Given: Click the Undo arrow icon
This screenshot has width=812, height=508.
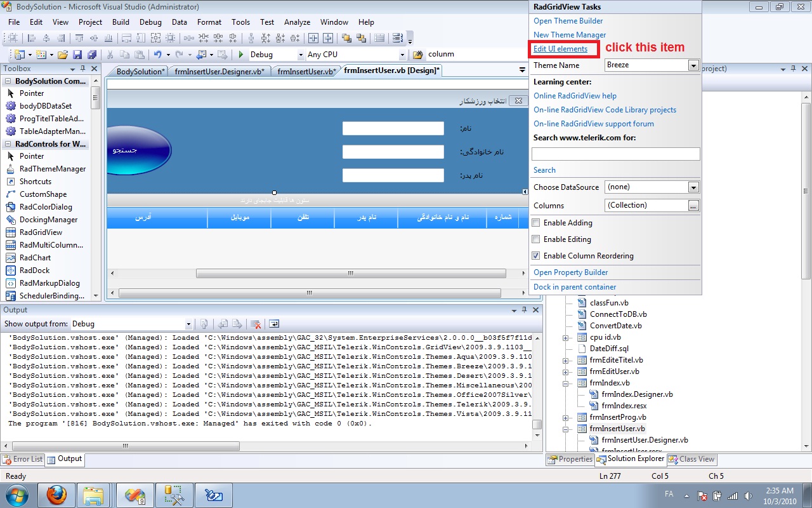Looking at the screenshot, I should point(157,55).
